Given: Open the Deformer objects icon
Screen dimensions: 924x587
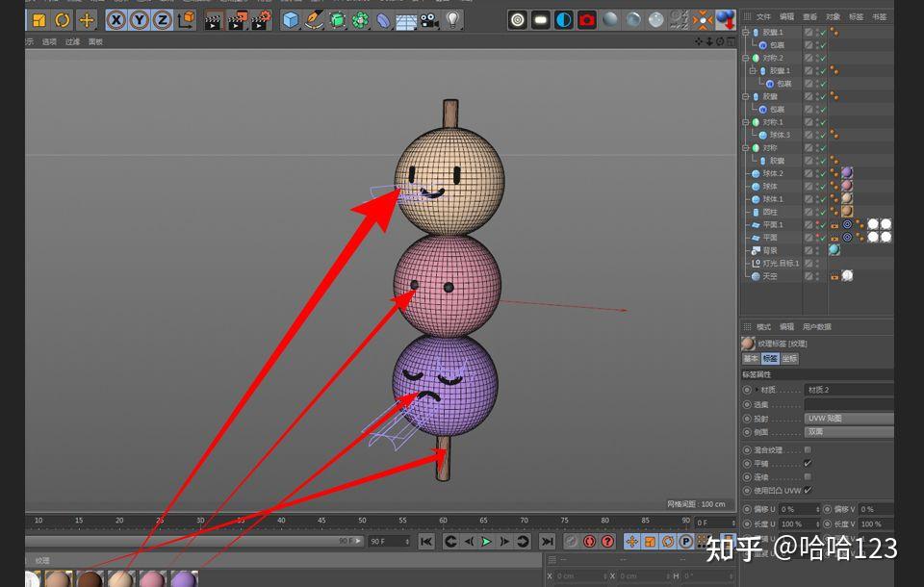Looking at the screenshot, I should pyautogui.click(x=384, y=21).
